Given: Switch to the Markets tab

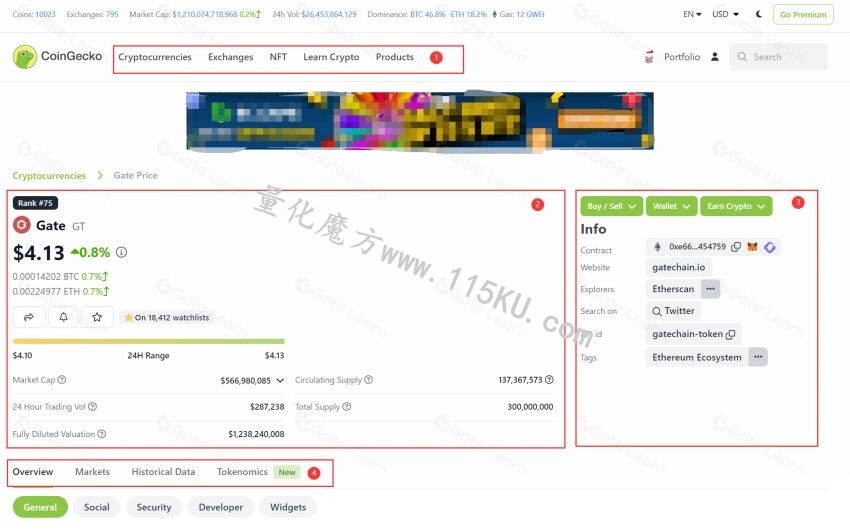Looking at the screenshot, I should [x=92, y=471].
